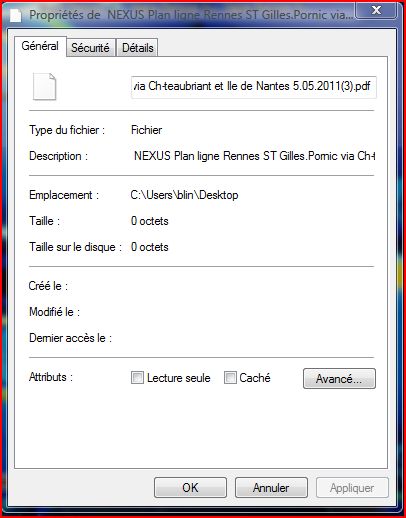This screenshot has width=406, height=518.
Task: Cancel changes with Annuler button
Action: tap(271, 488)
